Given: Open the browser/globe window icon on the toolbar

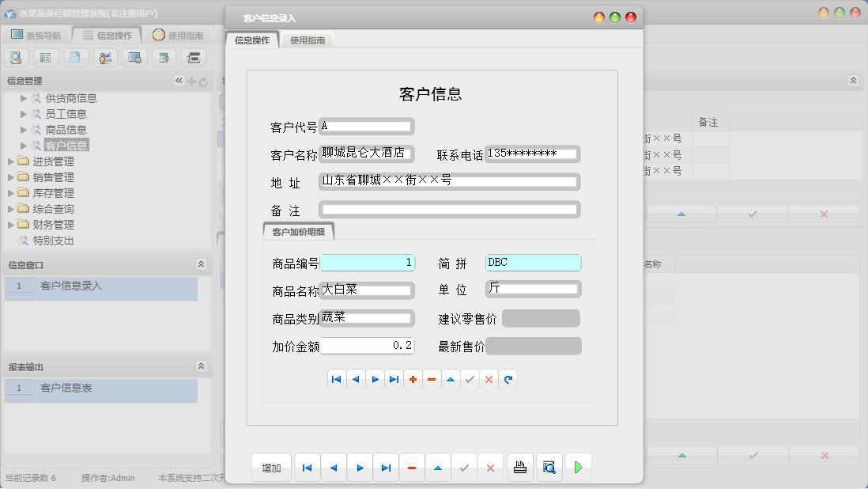Looking at the screenshot, I should pos(133,58).
